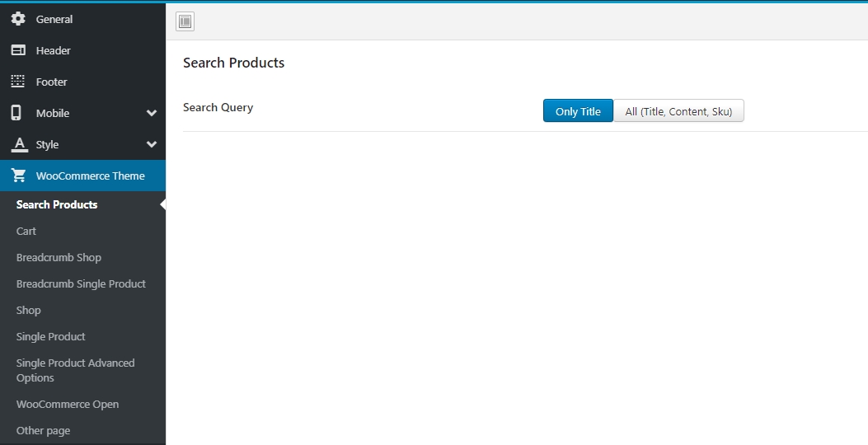868x445 pixels.
Task: Open WooCommerce Open settings
Action: [x=68, y=404]
